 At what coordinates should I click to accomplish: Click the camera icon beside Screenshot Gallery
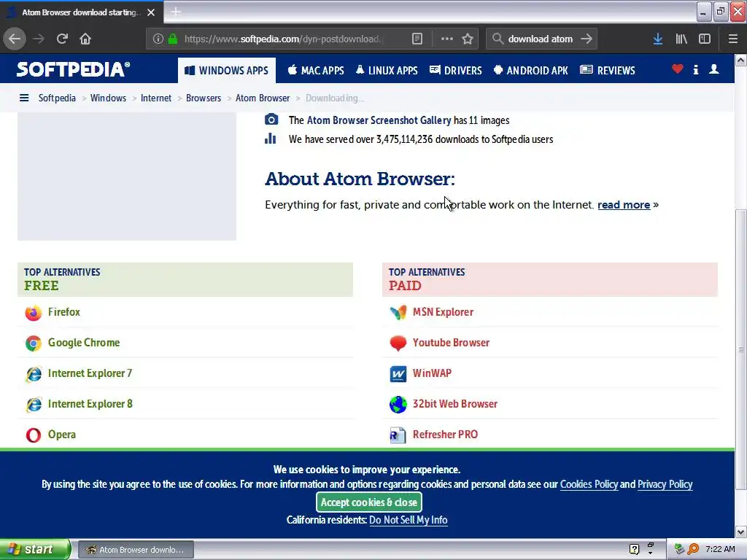(x=271, y=119)
